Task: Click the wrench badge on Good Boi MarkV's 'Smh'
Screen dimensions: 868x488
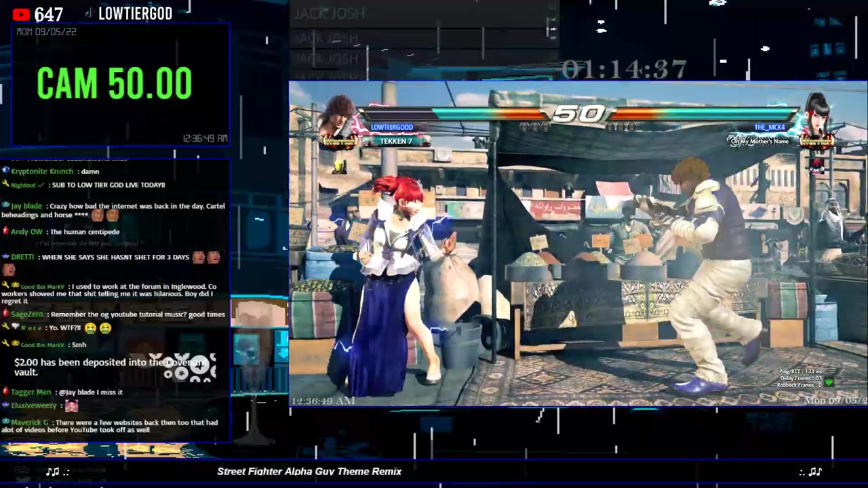Action: click(x=5, y=344)
